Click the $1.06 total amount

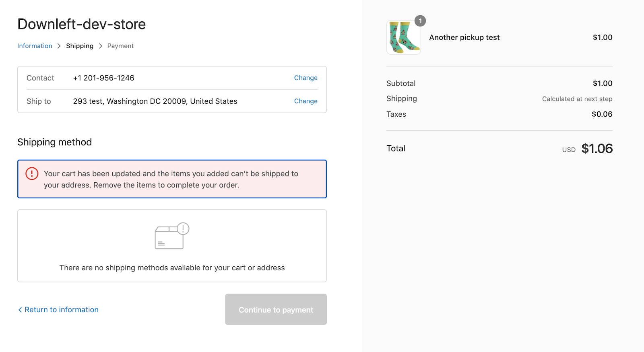597,149
